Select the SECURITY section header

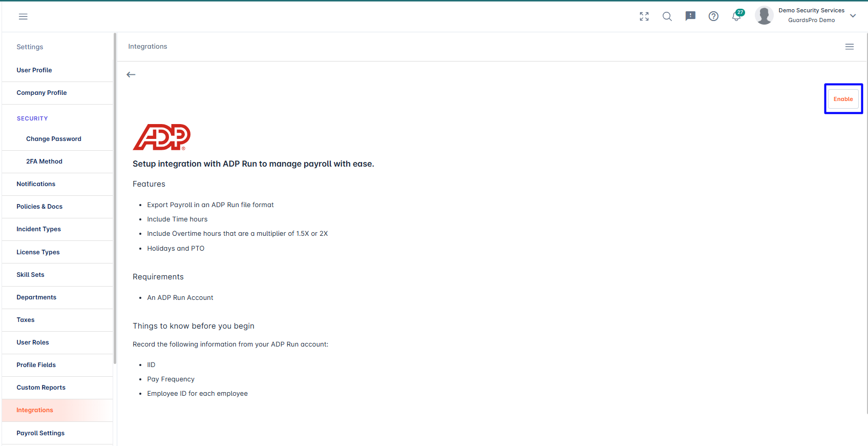[x=32, y=118]
